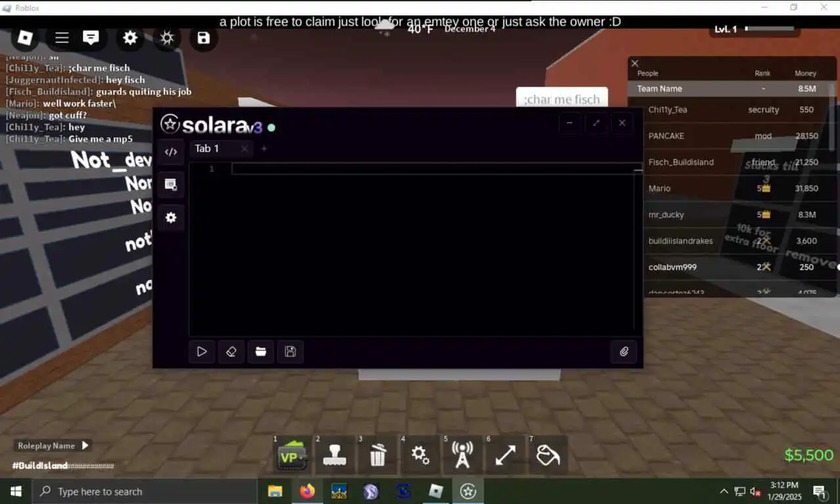Select the paint bucket tool in slot 7
Screen dimensions: 840x504
click(x=548, y=455)
